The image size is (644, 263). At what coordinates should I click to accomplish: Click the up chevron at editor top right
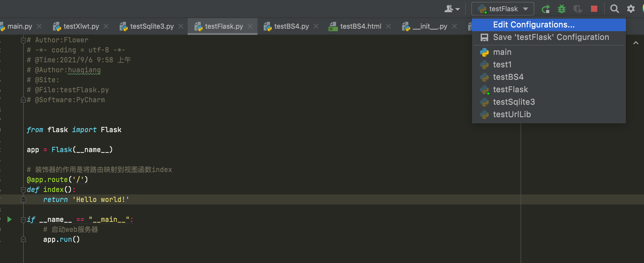(636, 43)
